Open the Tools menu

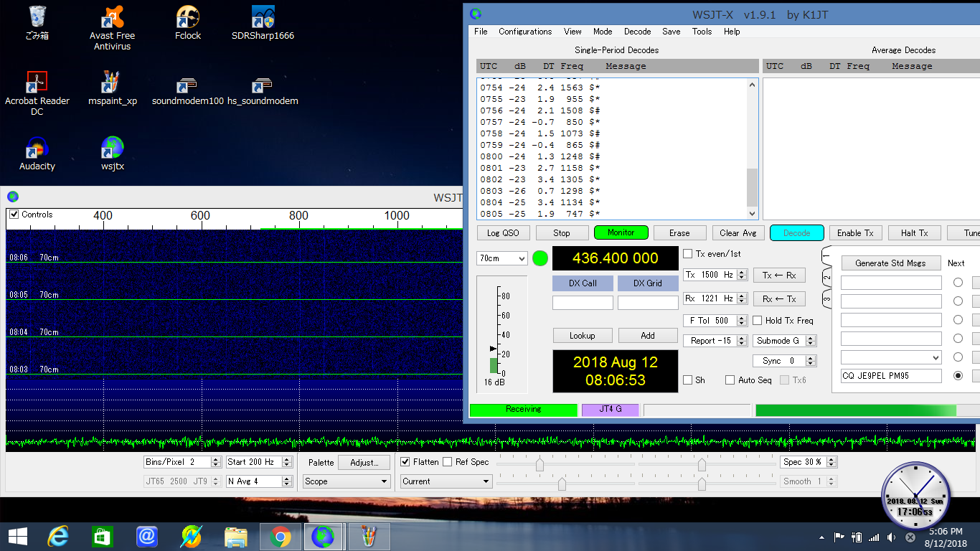(702, 32)
